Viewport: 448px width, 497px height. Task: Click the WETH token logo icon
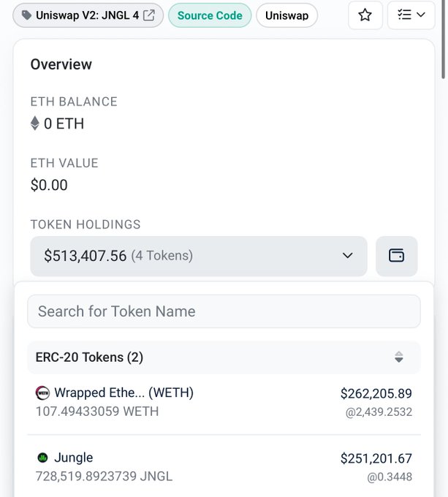coord(42,393)
